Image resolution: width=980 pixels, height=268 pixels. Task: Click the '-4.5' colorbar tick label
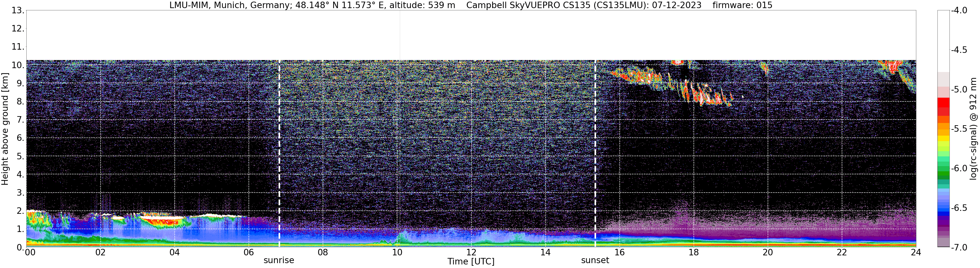[959, 50]
